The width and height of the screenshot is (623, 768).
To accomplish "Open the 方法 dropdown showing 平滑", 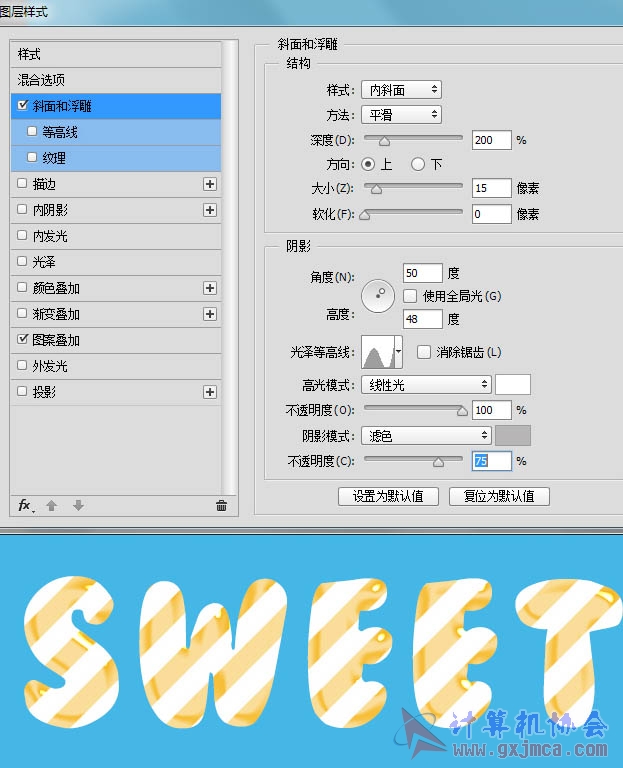I will coord(401,115).
